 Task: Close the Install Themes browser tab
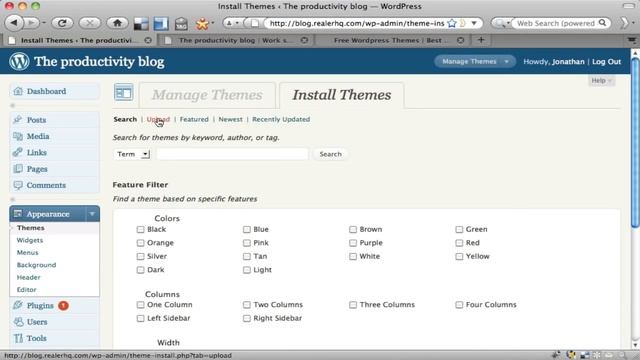(148, 40)
